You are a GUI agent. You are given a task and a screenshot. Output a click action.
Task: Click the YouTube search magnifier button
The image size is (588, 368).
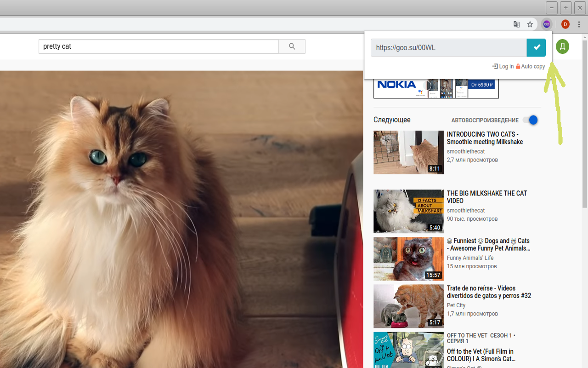pyautogui.click(x=292, y=46)
